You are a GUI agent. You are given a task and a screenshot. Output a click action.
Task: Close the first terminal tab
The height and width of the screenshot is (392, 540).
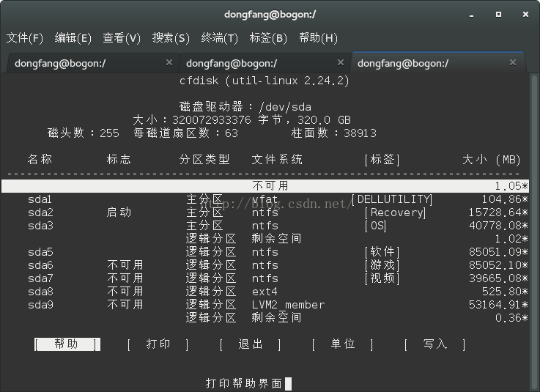169,62
